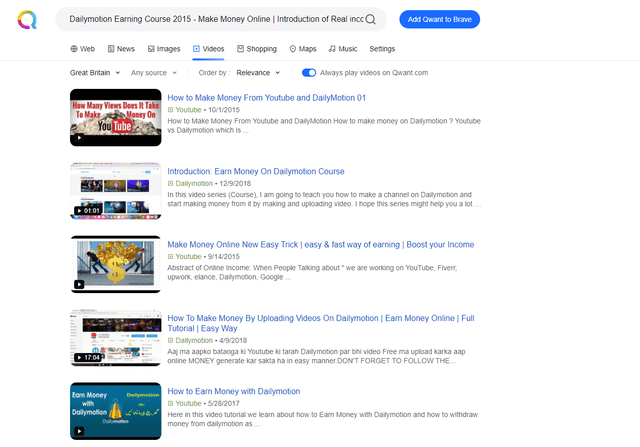Click Dailymotion source dated 4/9/2018

[190, 340]
